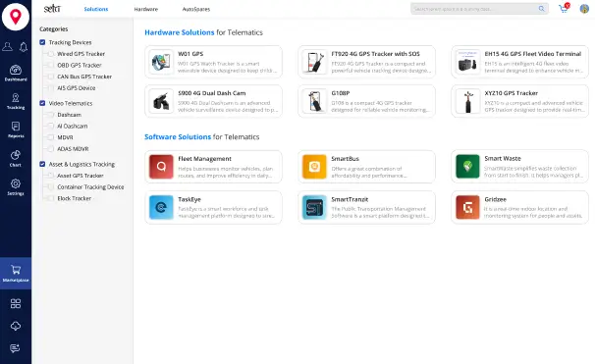Click the cloud download icon in sidebar

(x=16, y=326)
